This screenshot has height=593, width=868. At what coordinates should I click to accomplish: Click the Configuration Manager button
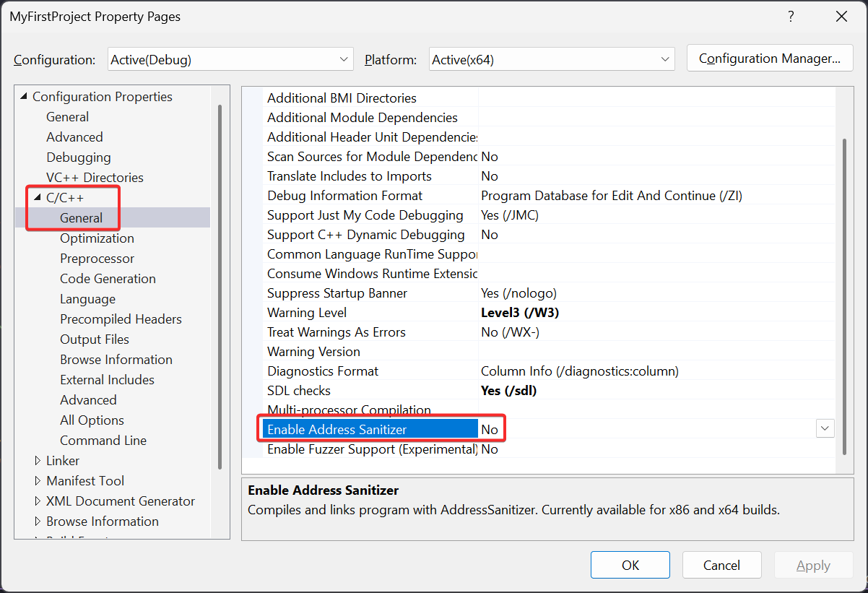[x=770, y=59]
